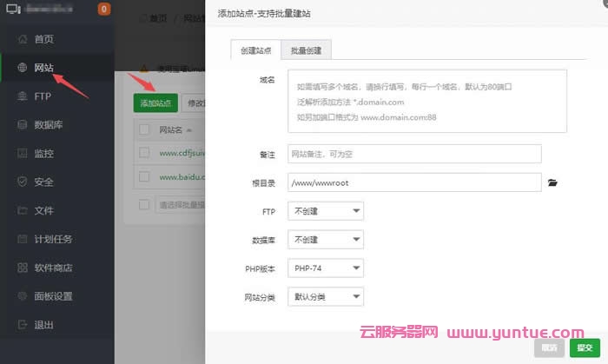Viewport: 608px width, 364px height.
Task: Open the 监控 monitoring icon
Action: tap(21, 154)
